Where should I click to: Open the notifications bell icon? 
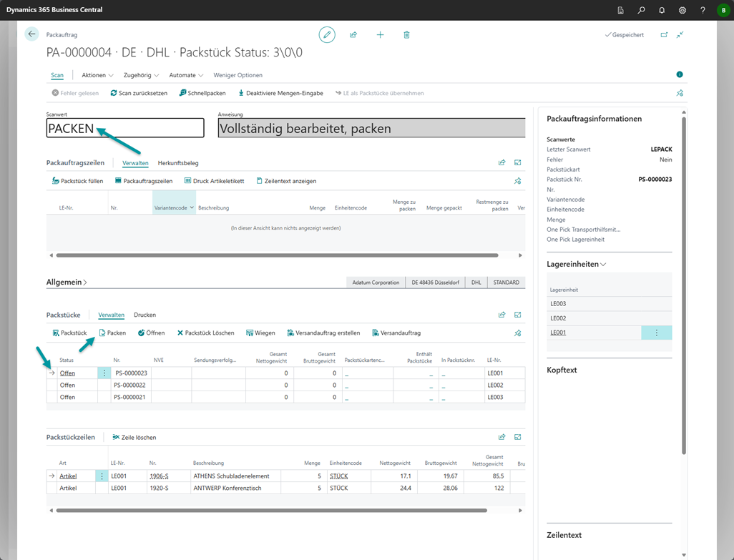pyautogui.click(x=662, y=10)
